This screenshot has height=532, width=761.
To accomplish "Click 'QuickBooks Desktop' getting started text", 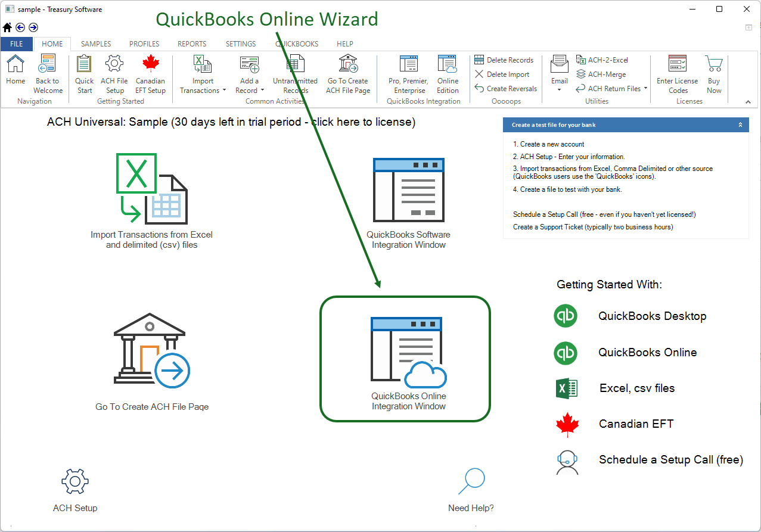I will pyautogui.click(x=653, y=316).
